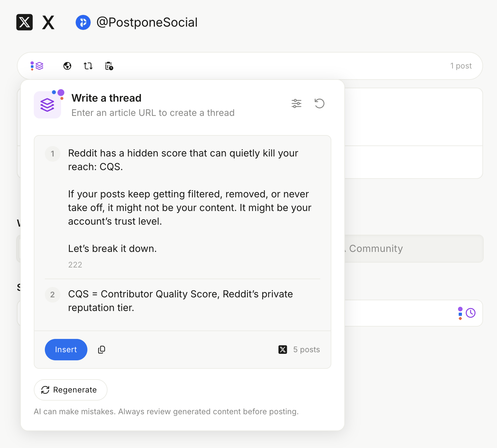The width and height of the screenshot is (497, 448).
Task: Click the X platform logo icon
Action: pos(24,22)
